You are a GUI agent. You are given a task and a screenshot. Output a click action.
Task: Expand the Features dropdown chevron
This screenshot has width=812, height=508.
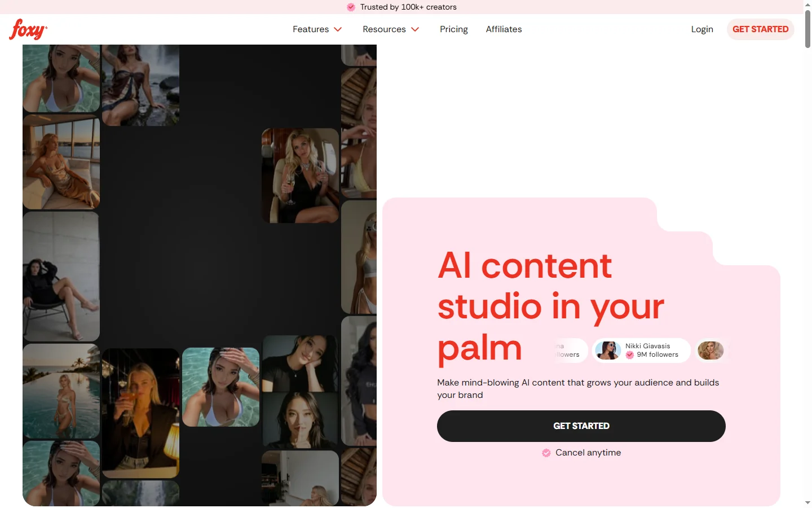pyautogui.click(x=338, y=29)
